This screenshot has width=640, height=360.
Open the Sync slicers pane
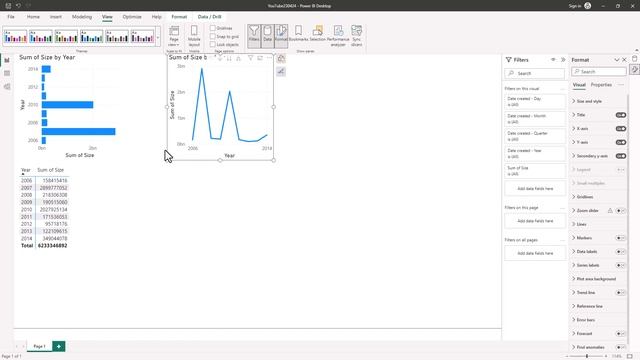coord(356,35)
